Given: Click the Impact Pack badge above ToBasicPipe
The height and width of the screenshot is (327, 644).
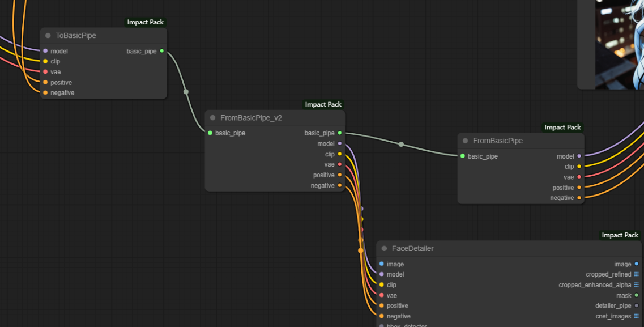Looking at the screenshot, I should tap(146, 22).
